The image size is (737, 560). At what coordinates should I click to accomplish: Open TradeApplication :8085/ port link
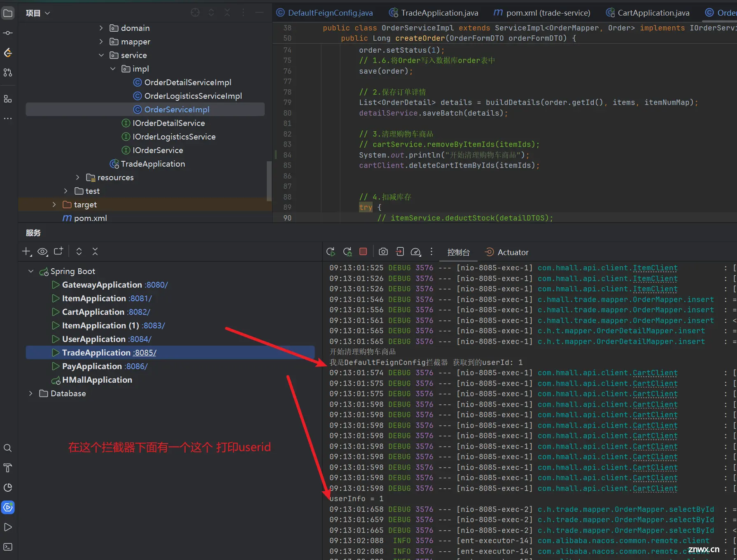[145, 353]
